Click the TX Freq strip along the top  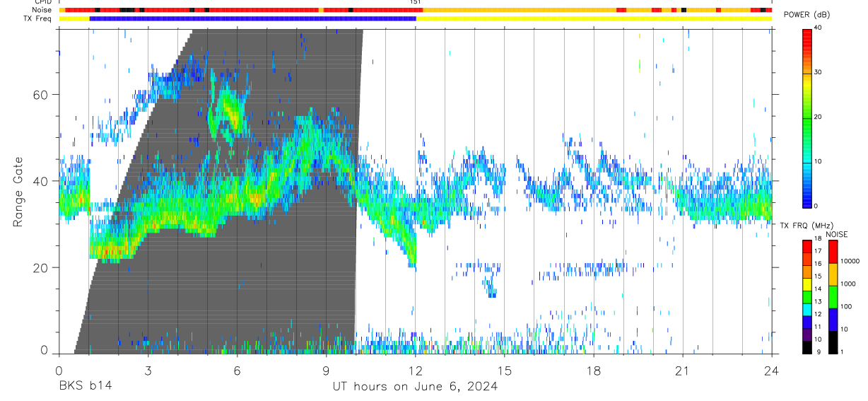[x=416, y=18]
